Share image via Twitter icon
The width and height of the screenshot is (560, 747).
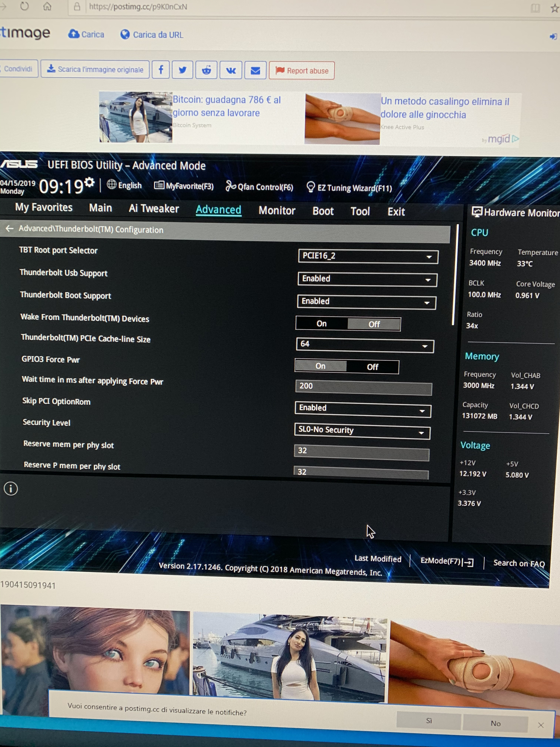182,70
